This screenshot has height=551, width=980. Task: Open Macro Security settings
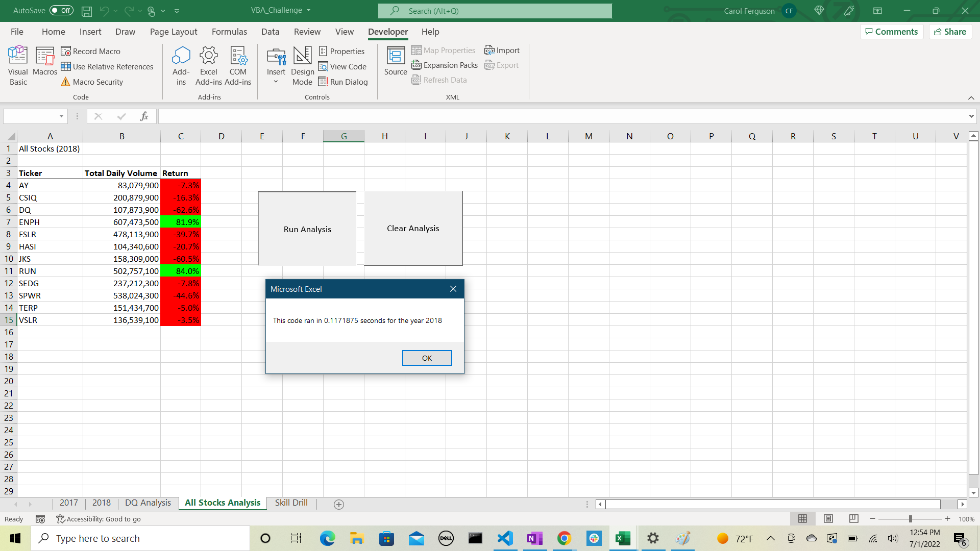(x=92, y=82)
